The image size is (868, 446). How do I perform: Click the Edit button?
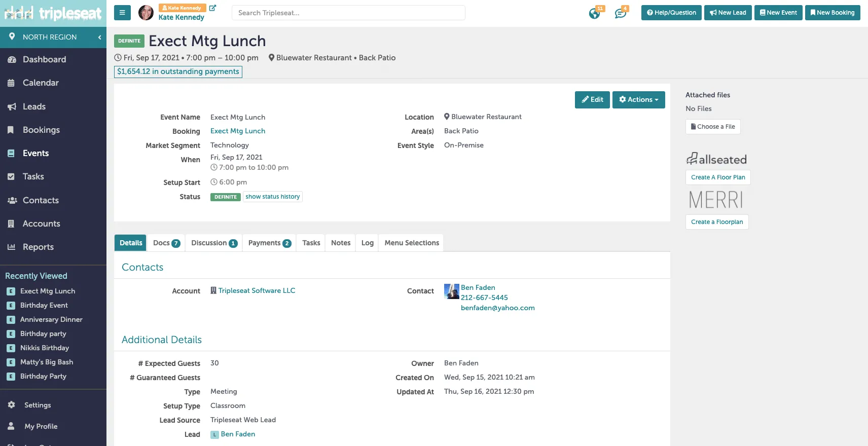pos(592,100)
